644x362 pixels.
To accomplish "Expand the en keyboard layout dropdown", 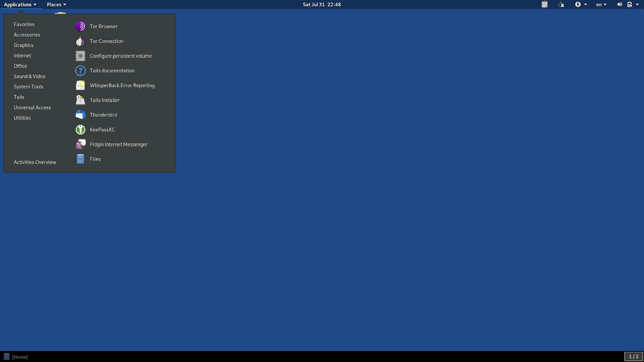I will pos(601,4).
